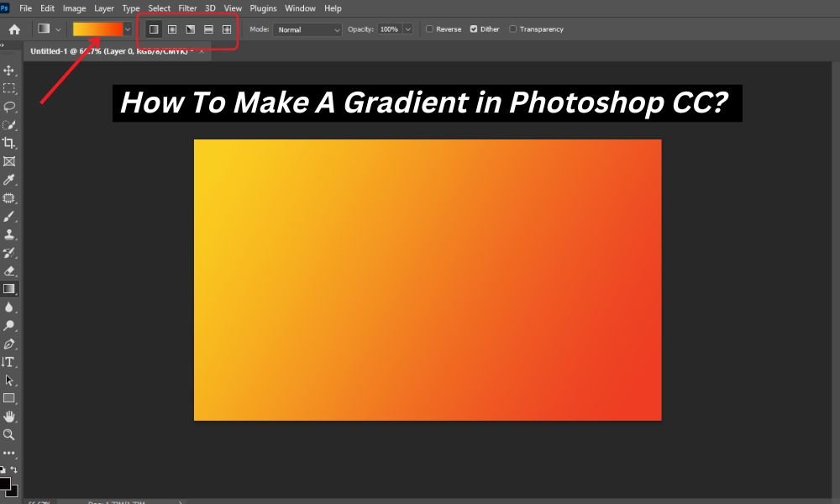Enable the Transparency checkbox
The height and width of the screenshot is (504, 840).
click(x=512, y=29)
